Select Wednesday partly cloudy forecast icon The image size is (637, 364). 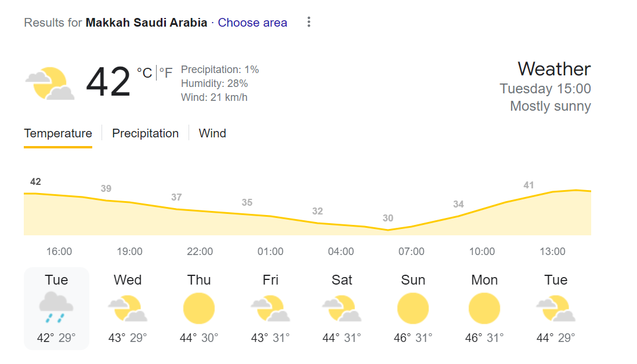click(x=128, y=308)
